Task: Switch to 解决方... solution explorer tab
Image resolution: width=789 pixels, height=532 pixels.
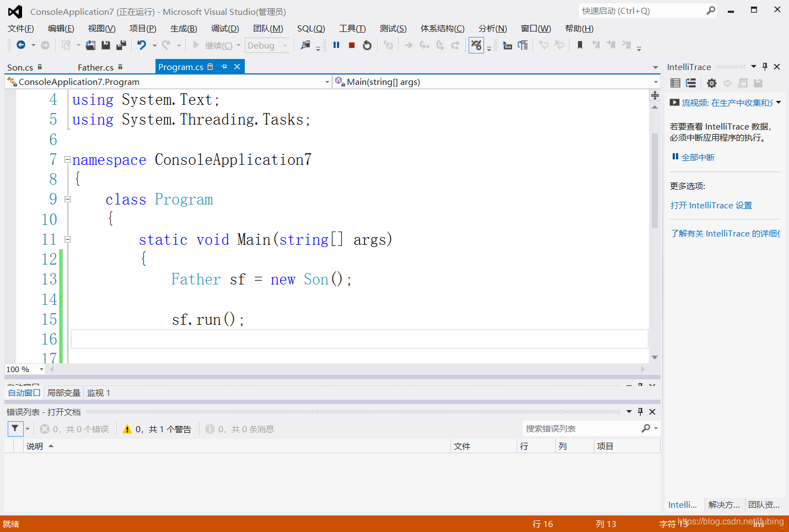Action: coord(724,504)
